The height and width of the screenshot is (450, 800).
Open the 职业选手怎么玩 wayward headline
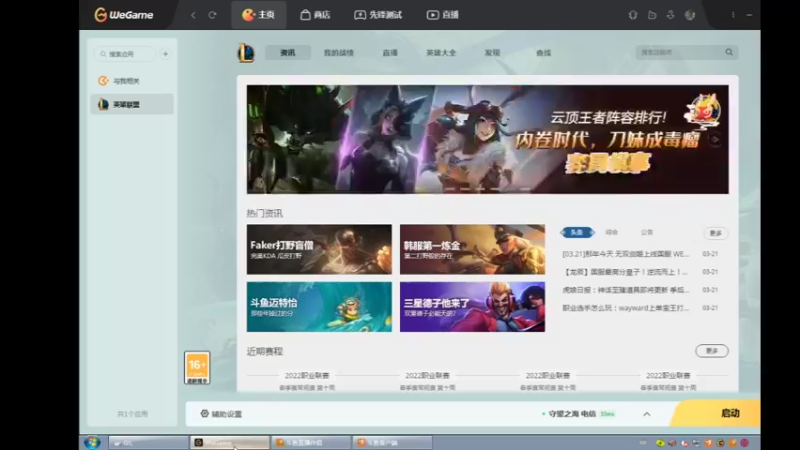pos(626,308)
